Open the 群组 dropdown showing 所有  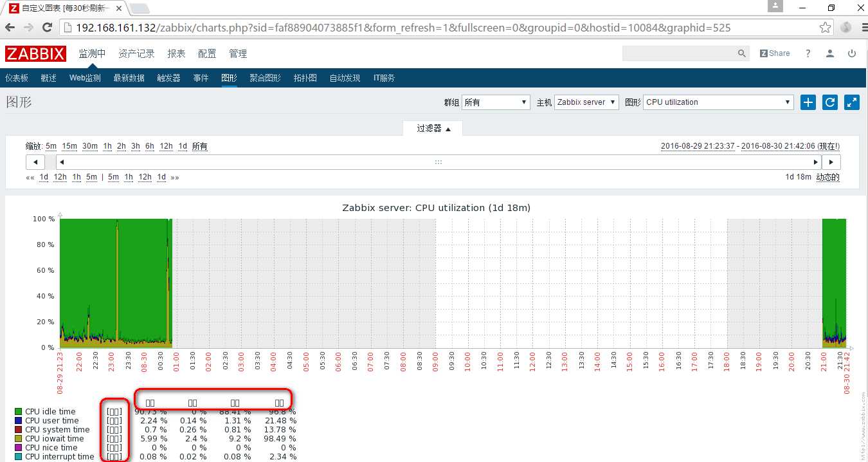[x=496, y=102]
